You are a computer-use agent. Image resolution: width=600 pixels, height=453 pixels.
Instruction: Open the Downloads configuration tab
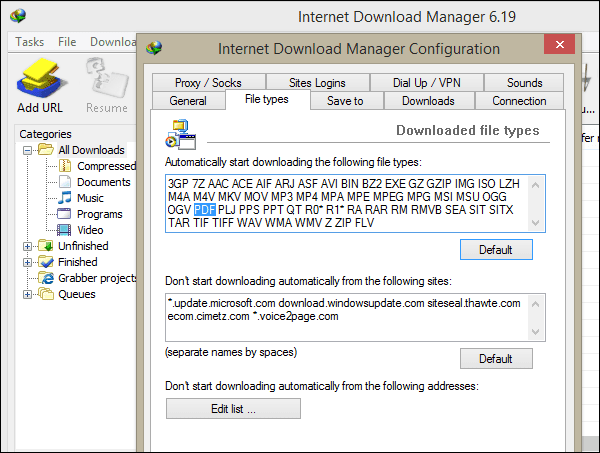pos(428,101)
